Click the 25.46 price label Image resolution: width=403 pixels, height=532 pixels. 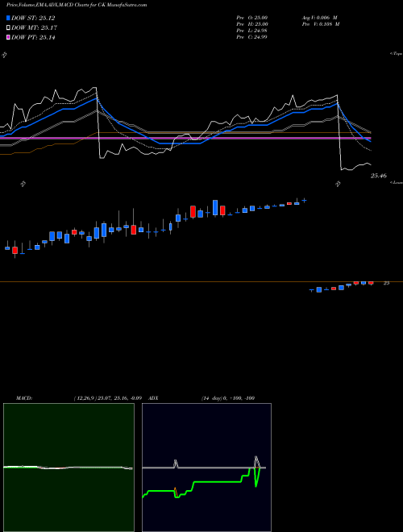click(379, 176)
